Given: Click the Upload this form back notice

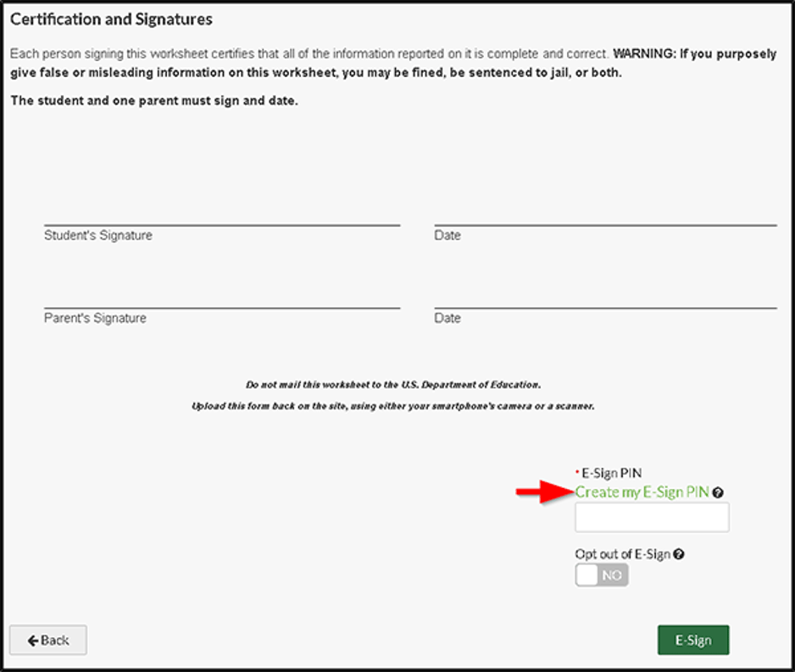Looking at the screenshot, I should [393, 406].
